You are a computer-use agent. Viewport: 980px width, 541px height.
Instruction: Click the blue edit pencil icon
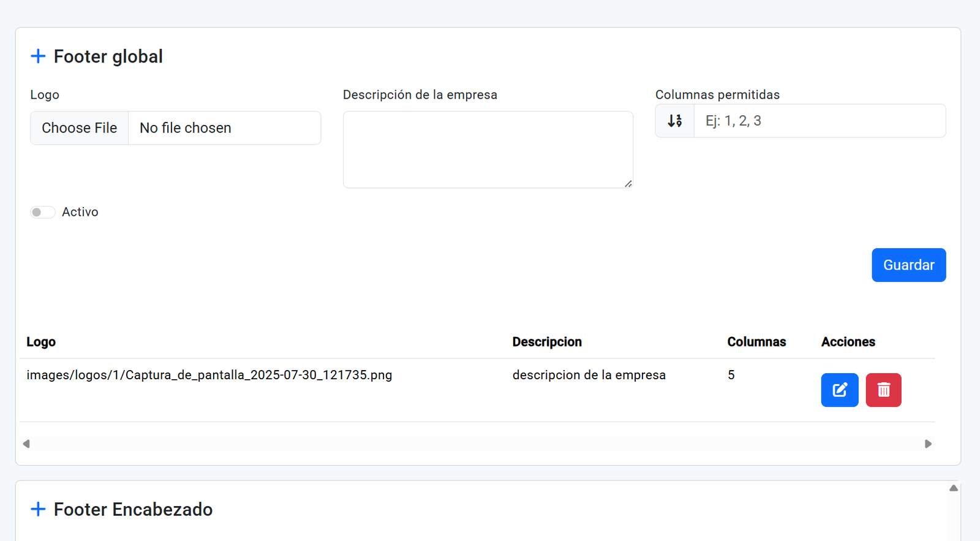point(839,390)
